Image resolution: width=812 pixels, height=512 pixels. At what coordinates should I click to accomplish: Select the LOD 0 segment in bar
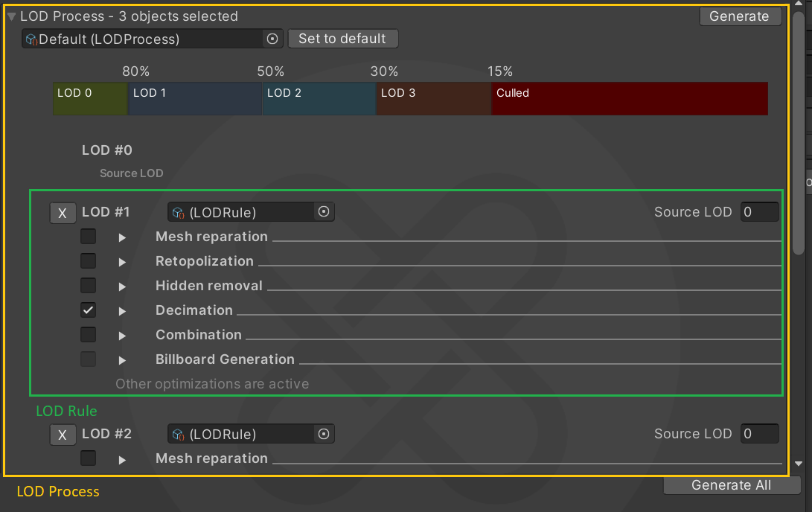coord(90,98)
